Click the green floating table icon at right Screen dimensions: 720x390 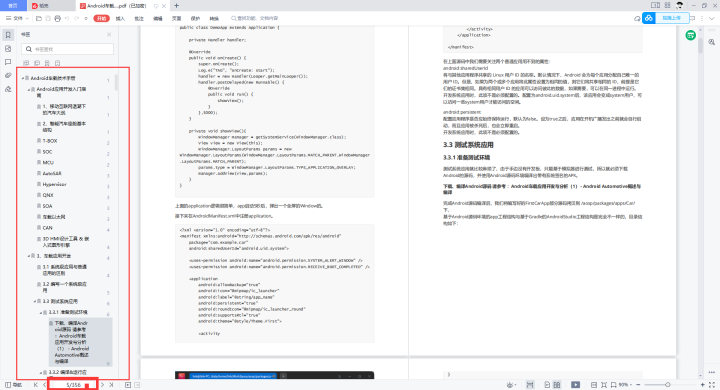691,35
